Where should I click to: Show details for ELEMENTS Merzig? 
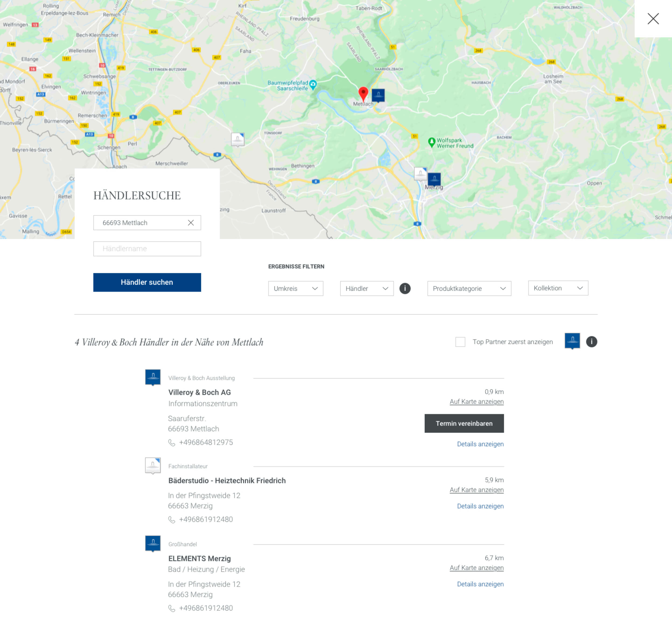(x=480, y=584)
